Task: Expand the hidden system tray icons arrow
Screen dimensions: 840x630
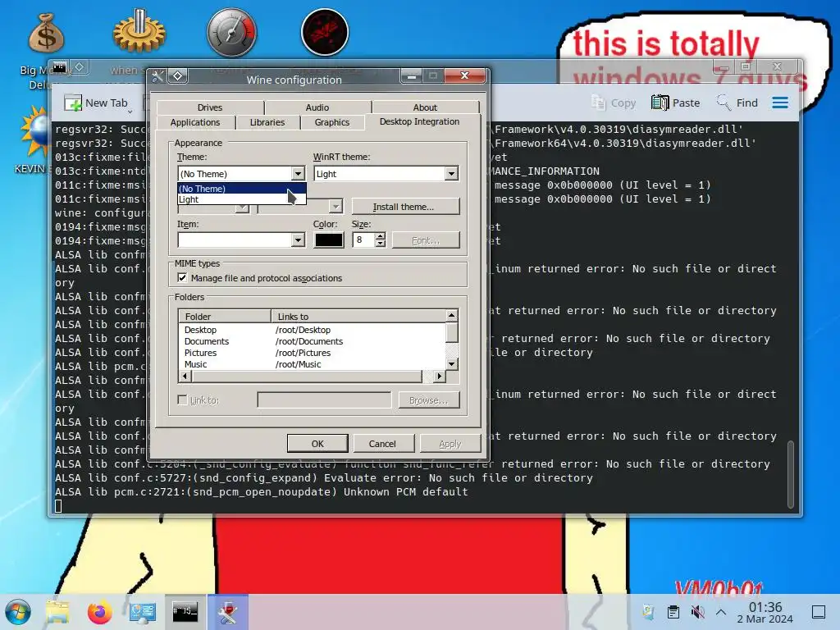Action: (x=721, y=612)
